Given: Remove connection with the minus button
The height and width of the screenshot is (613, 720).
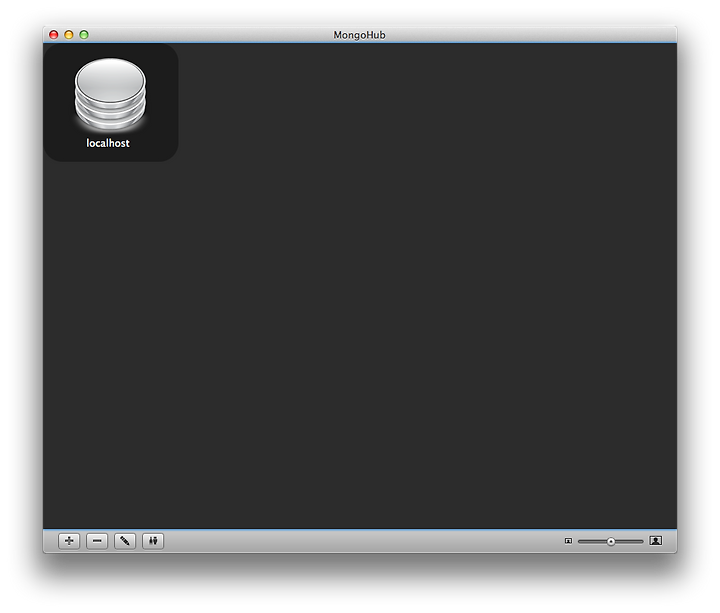Looking at the screenshot, I should pos(97,541).
